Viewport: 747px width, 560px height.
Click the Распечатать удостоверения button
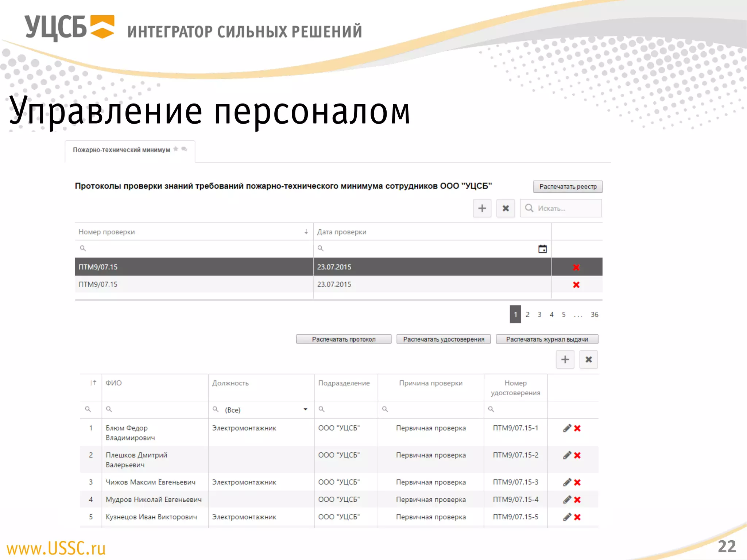[444, 339]
